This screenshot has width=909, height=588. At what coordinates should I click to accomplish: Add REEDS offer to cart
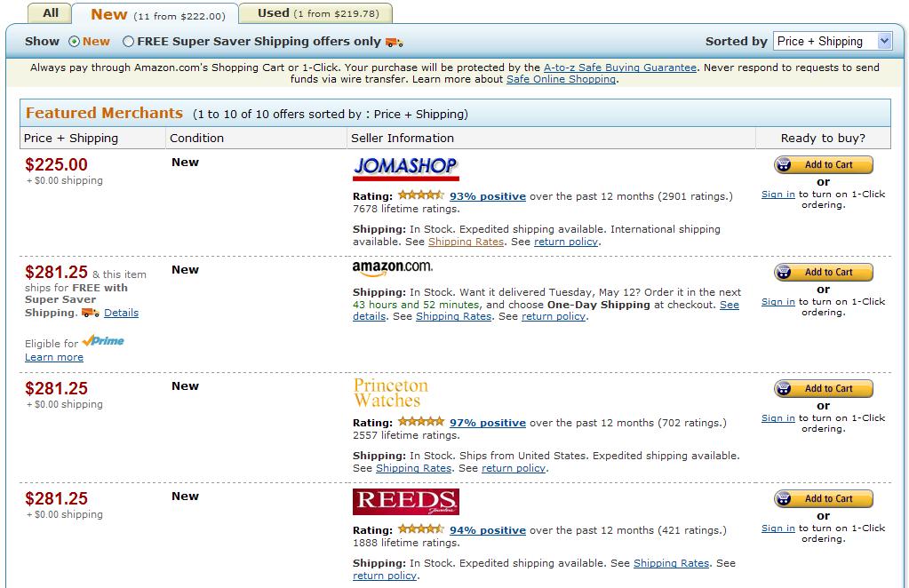[x=823, y=498]
